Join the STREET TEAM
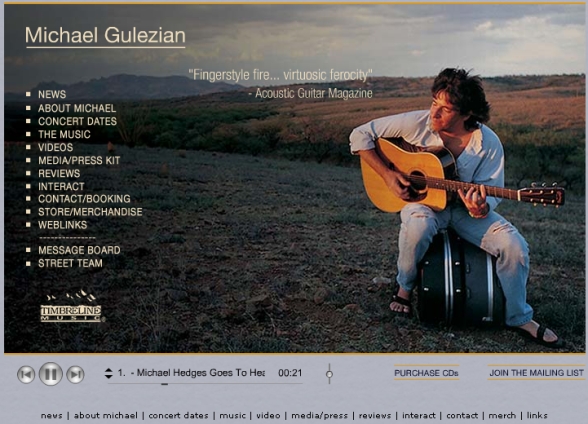The image size is (588, 424). tap(70, 263)
